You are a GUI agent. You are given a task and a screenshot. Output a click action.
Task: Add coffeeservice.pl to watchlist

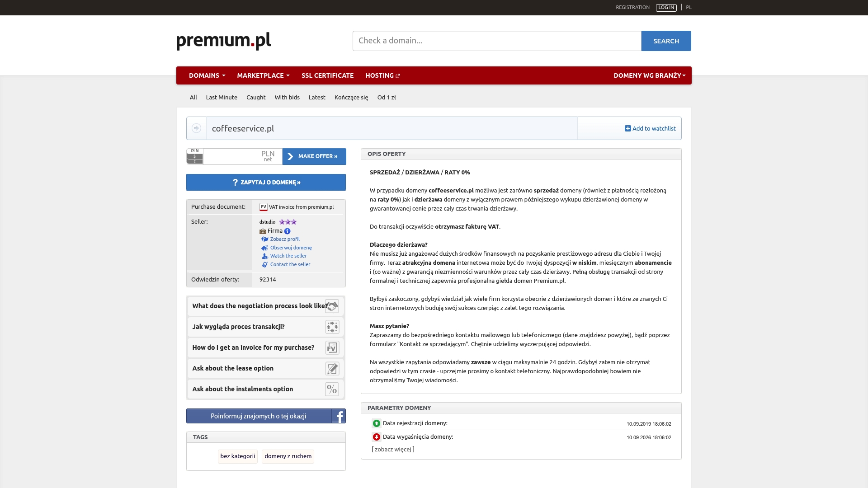coord(650,128)
